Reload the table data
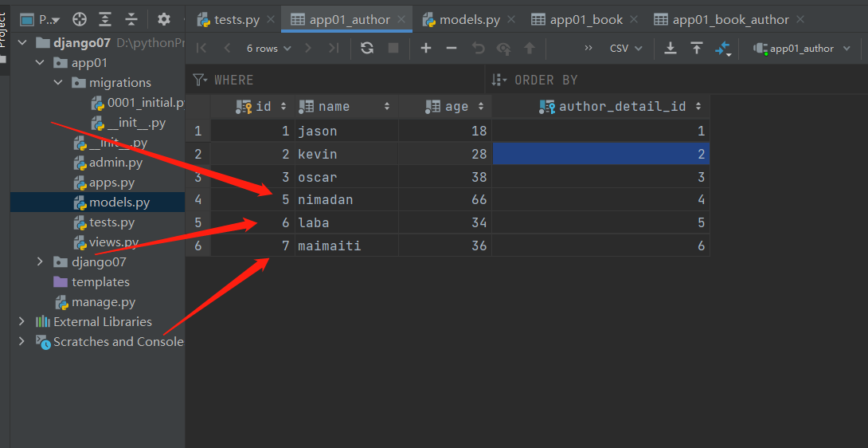Image resolution: width=868 pixels, height=448 pixels. (x=367, y=49)
